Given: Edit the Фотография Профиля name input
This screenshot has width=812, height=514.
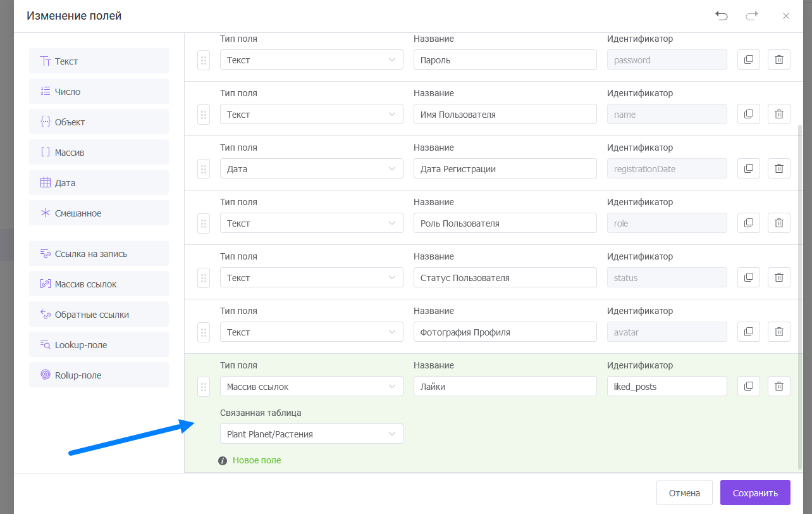Looking at the screenshot, I should coord(505,332).
